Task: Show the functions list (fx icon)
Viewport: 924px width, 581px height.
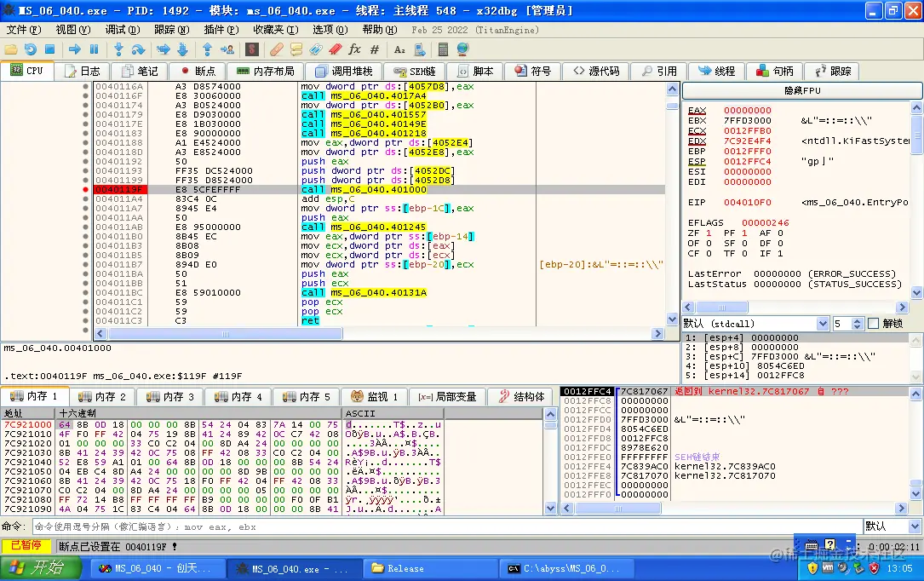Action: 355,49
